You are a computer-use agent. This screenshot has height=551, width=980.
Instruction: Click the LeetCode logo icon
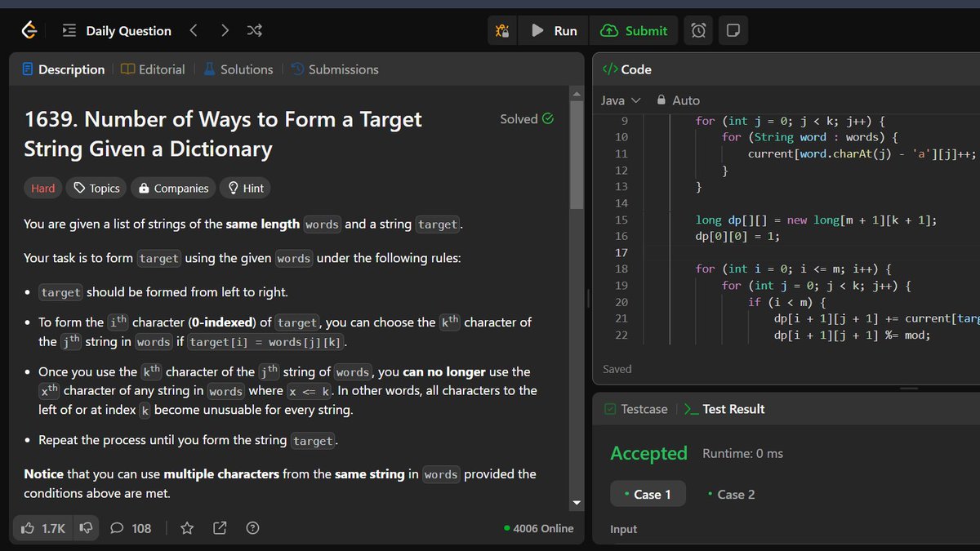click(x=29, y=31)
